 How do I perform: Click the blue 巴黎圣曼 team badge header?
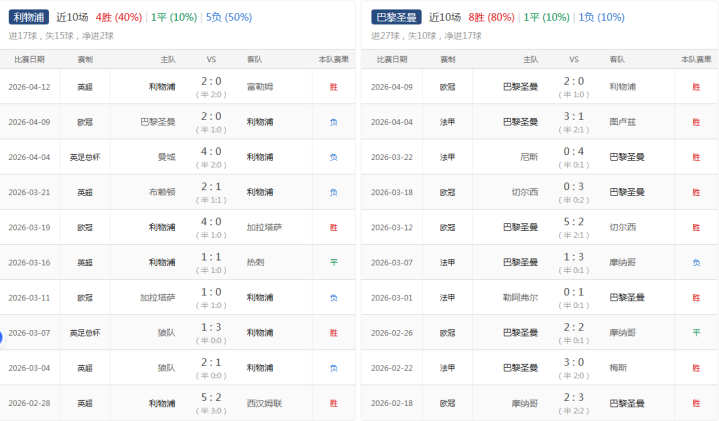pyautogui.click(x=396, y=17)
